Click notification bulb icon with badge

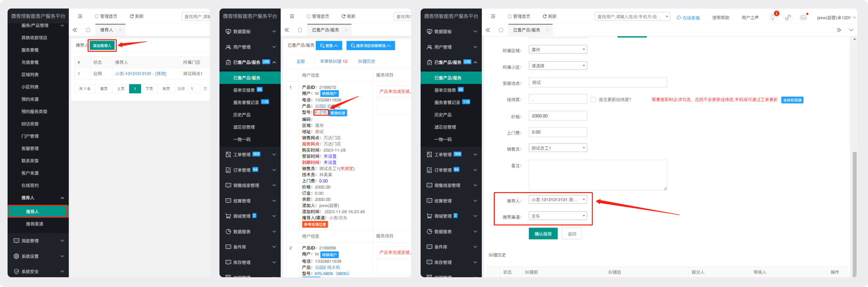773,17
